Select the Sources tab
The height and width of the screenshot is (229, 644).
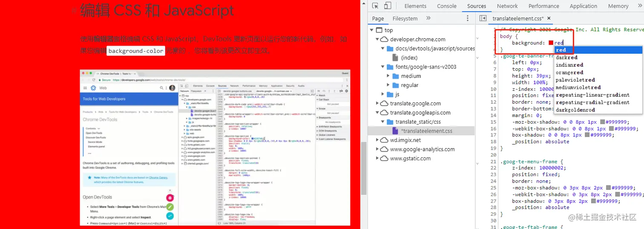pos(477,6)
